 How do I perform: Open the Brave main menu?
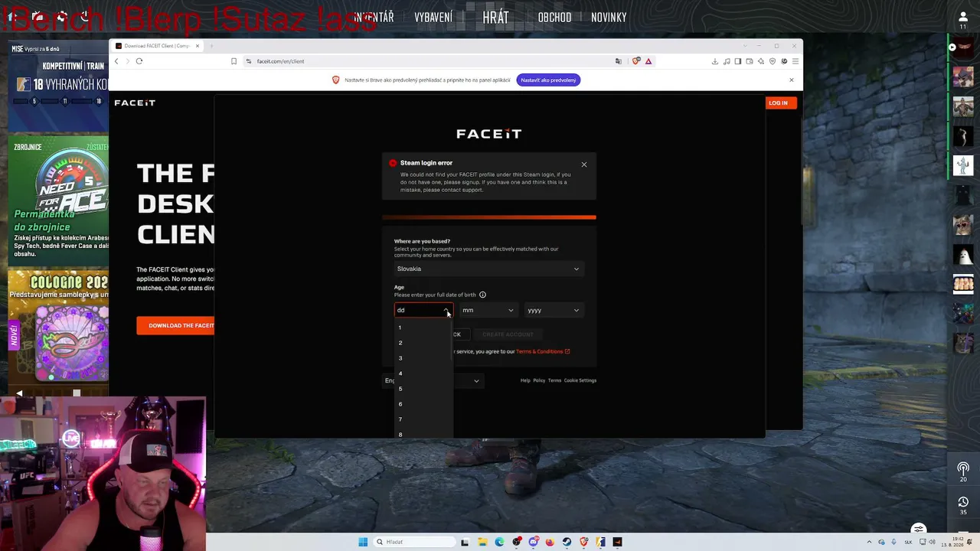(795, 61)
